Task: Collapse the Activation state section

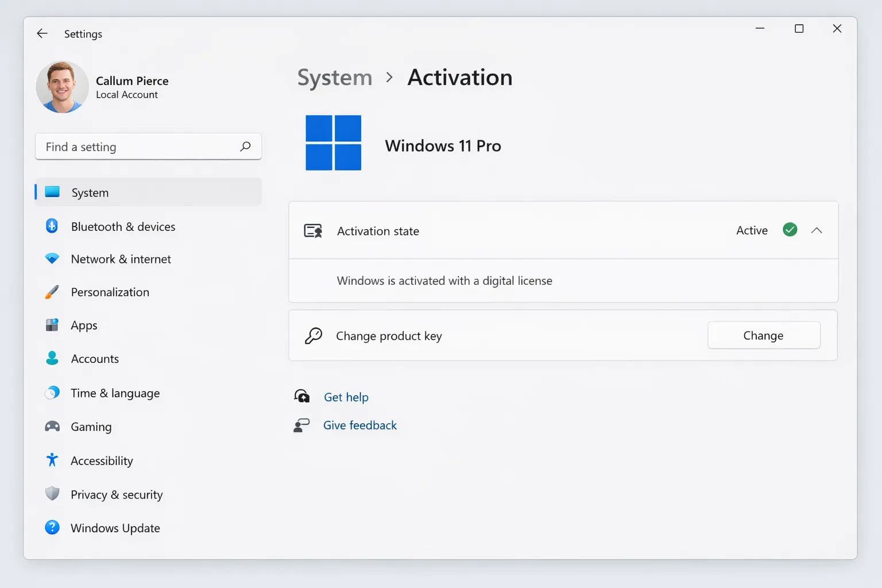Action: coord(817,230)
